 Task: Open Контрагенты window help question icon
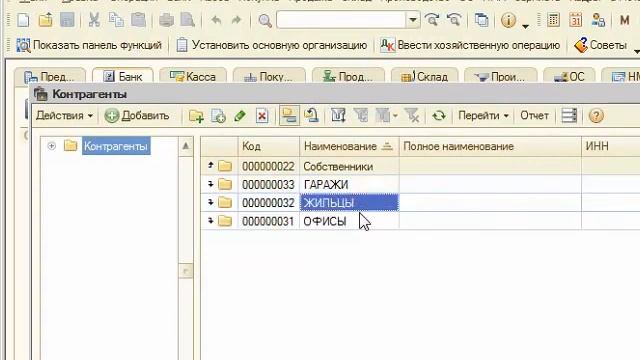point(596,116)
